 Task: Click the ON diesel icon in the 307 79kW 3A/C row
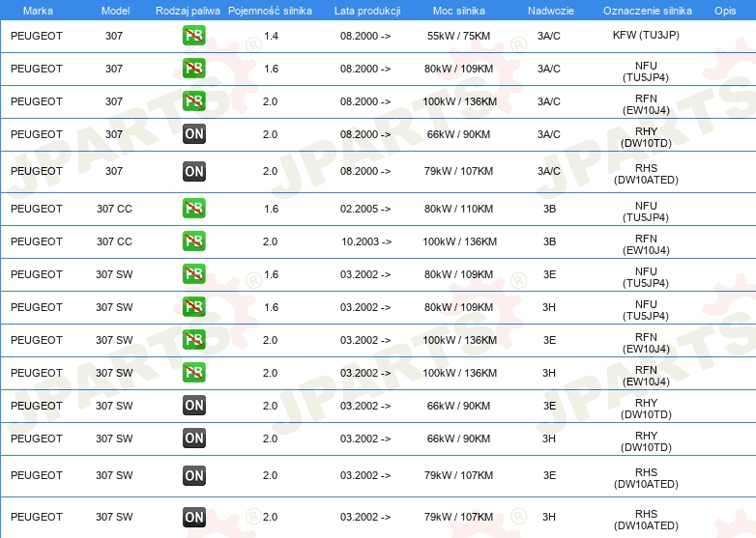pyautogui.click(x=194, y=172)
